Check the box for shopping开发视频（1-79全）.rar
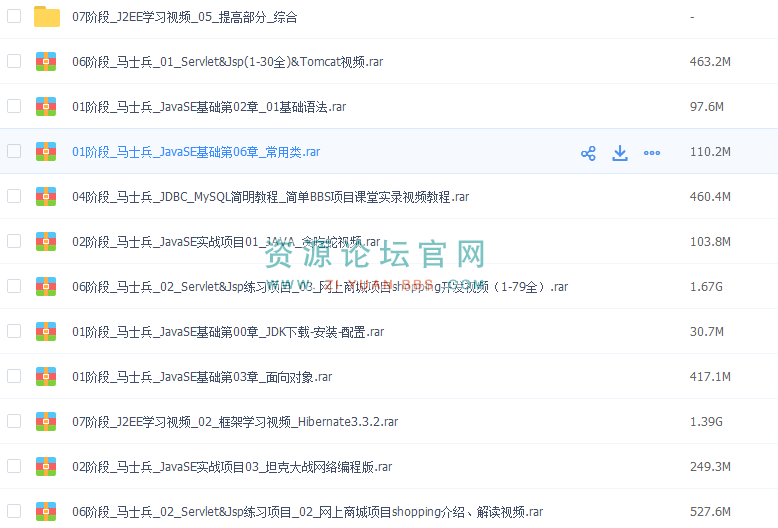Screen dimensions: 778x528 pos(14,286)
